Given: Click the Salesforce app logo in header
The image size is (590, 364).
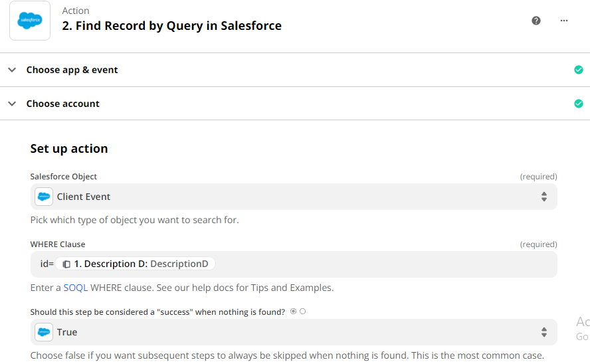Looking at the screenshot, I should point(30,21).
